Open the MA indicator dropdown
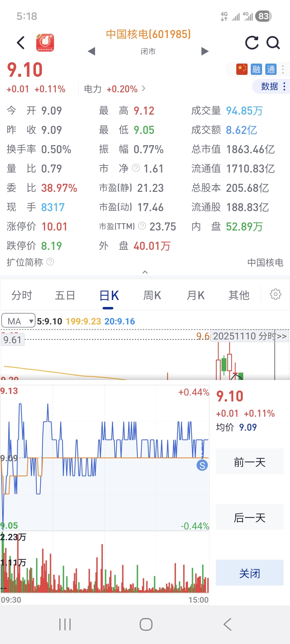Viewport: 290px width, 644px height. click(x=18, y=321)
